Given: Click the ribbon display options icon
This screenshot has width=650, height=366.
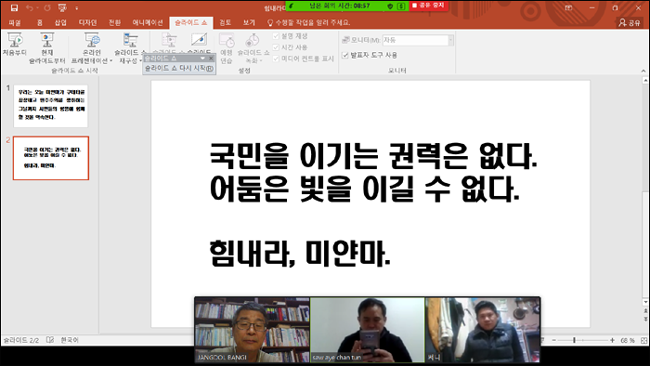Looking at the screenshot, I should click(x=569, y=8).
